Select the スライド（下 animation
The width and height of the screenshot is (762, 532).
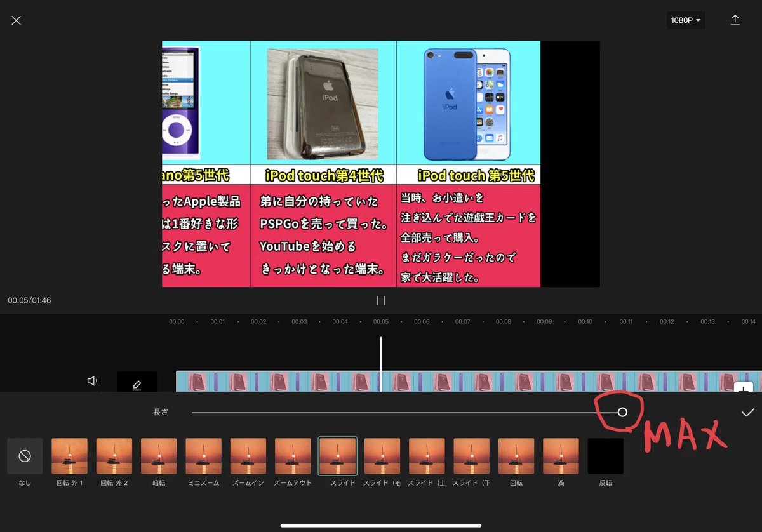472,456
